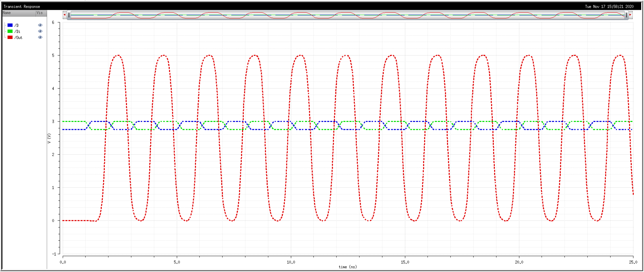
Task: Click the right red scroll arrow
Action: tap(630, 15)
